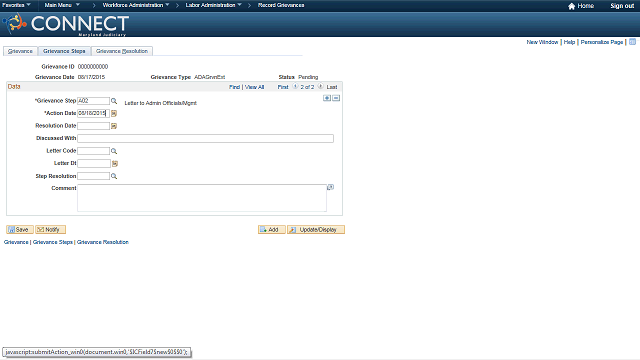The width and height of the screenshot is (640, 360).
Task: Open the Favorites dropdown menu
Action: [x=16, y=5]
